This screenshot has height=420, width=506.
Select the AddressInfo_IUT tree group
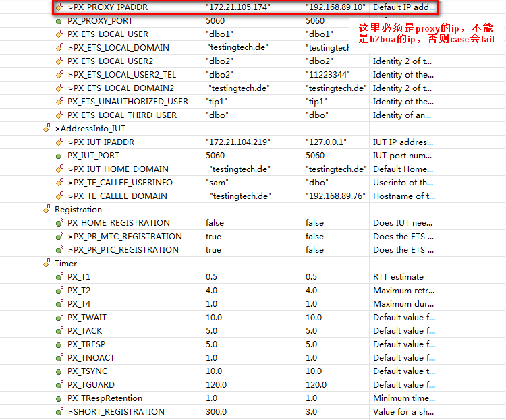[90, 129]
